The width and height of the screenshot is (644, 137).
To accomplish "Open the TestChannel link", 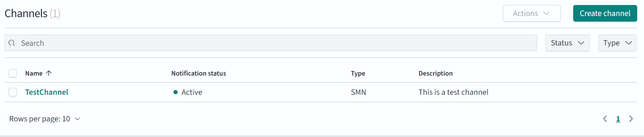I will (x=47, y=92).
